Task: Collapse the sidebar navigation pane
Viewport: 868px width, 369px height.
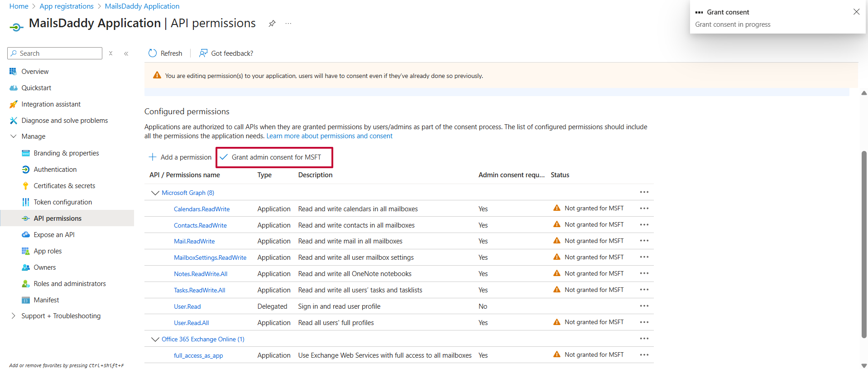Action: (x=126, y=53)
